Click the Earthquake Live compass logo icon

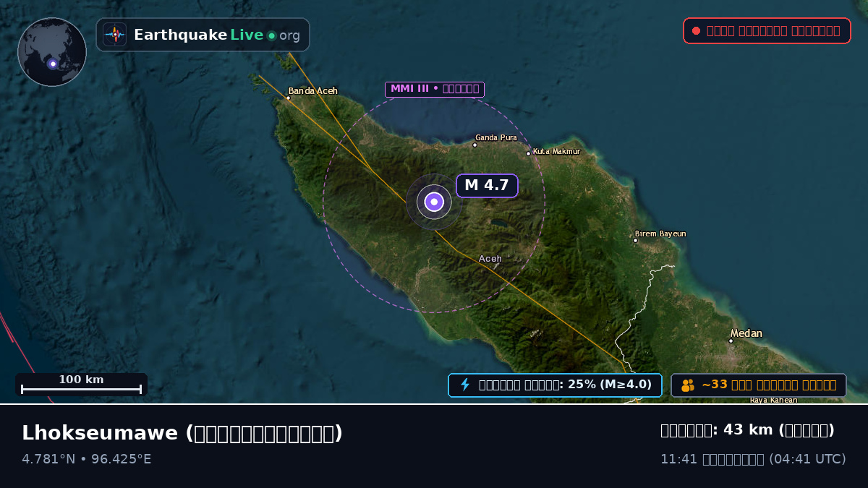pos(115,35)
